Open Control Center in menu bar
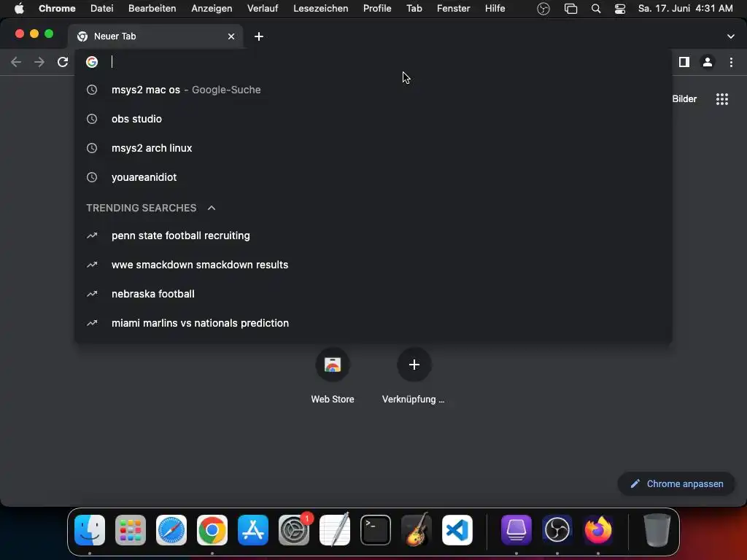The width and height of the screenshot is (747, 560). click(x=620, y=9)
